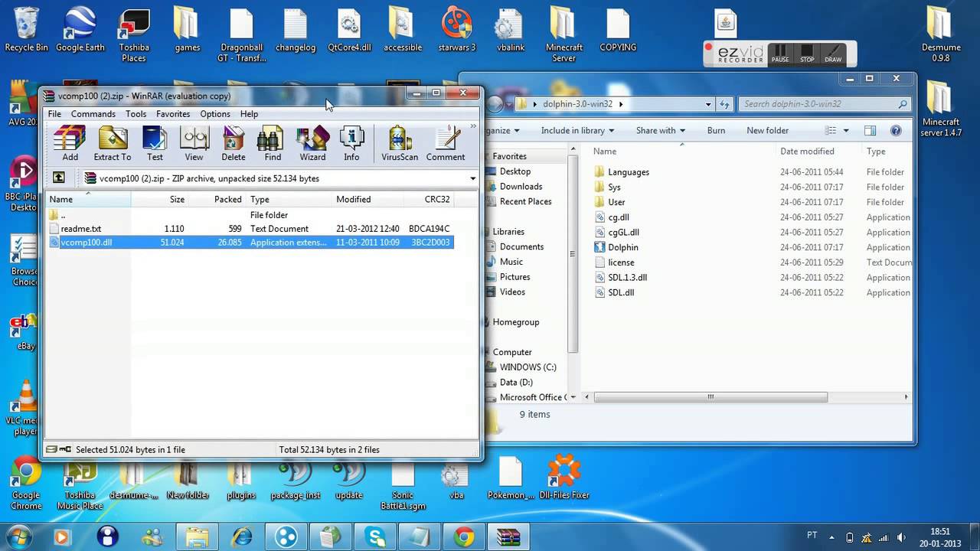Viewport: 980px width, 551px height.
Task: Open the Commands menu
Action: pos(93,114)
